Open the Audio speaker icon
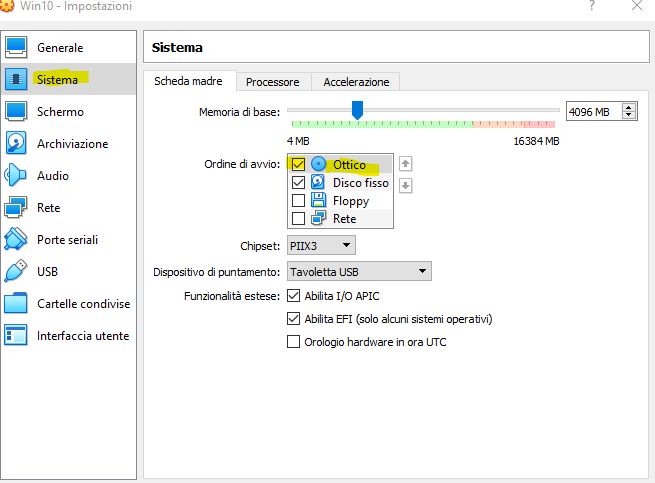Screen dimensions: 655x483 pos(15,175)
